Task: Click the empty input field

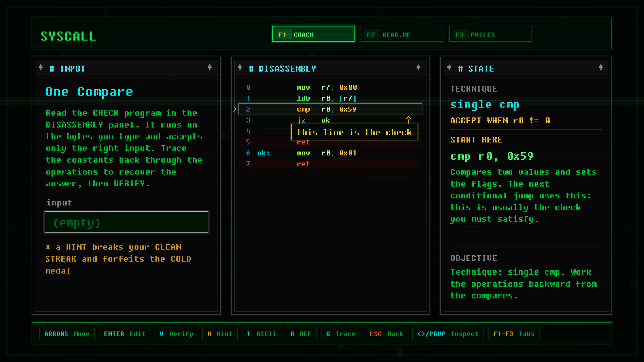Action: click(x=126, y=222)
